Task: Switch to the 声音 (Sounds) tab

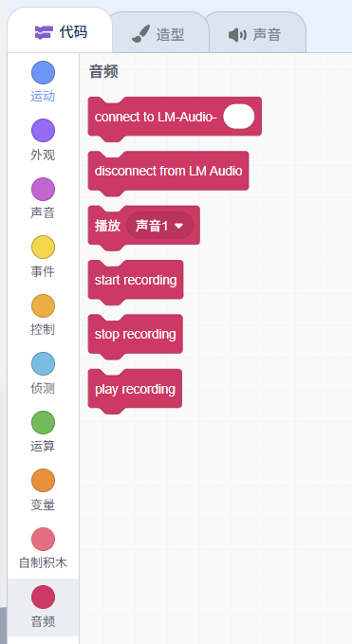Action: pyautogui.click(x=254, y=34)
